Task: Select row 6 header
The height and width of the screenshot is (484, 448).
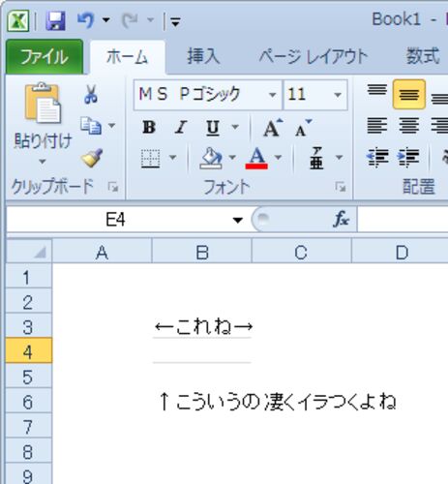Action: [x=28, y=402]
